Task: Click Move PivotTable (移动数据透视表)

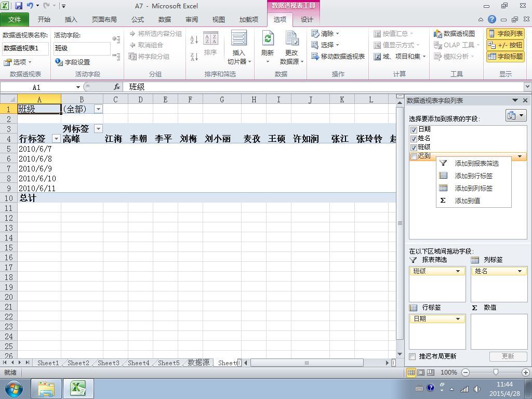Action: [338, 56]
